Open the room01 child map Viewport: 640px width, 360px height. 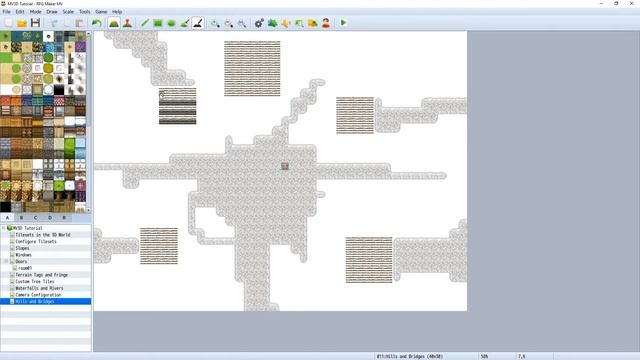click(25, 268)
